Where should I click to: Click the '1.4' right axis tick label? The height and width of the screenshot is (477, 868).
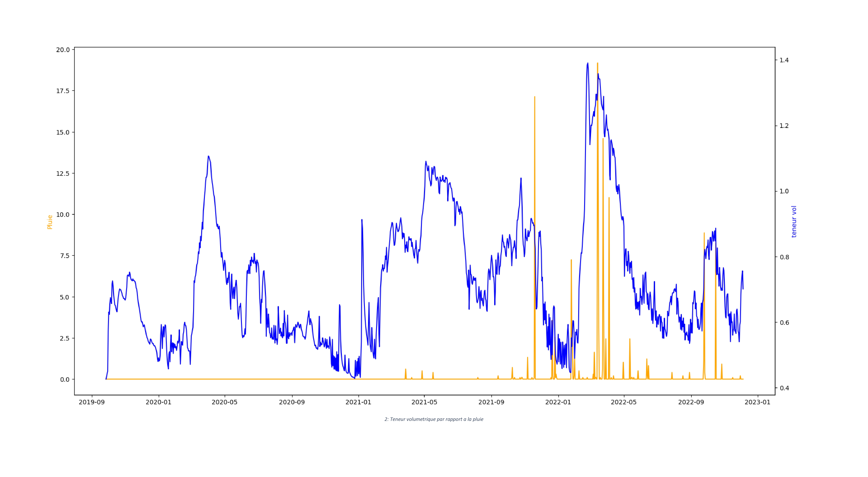click(784, 60)
